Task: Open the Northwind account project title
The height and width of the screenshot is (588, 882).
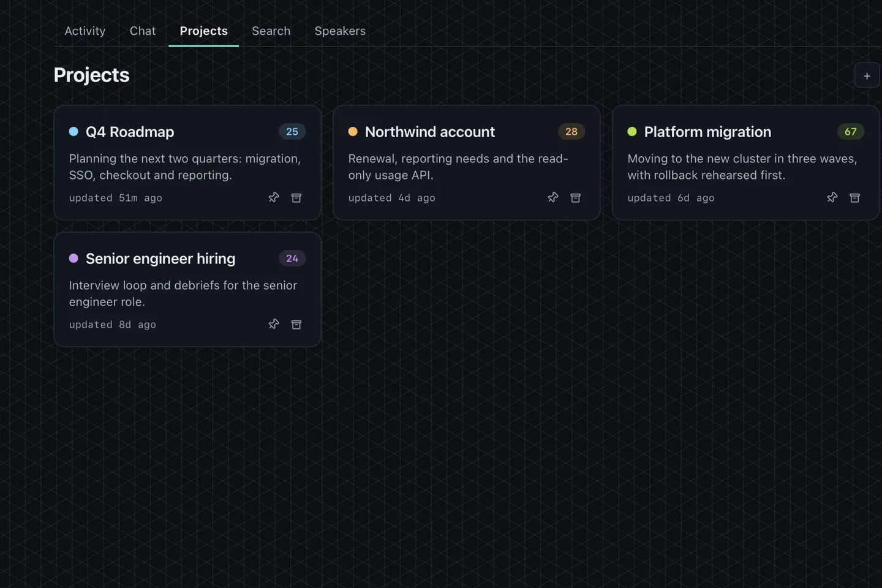Action: 430,132
